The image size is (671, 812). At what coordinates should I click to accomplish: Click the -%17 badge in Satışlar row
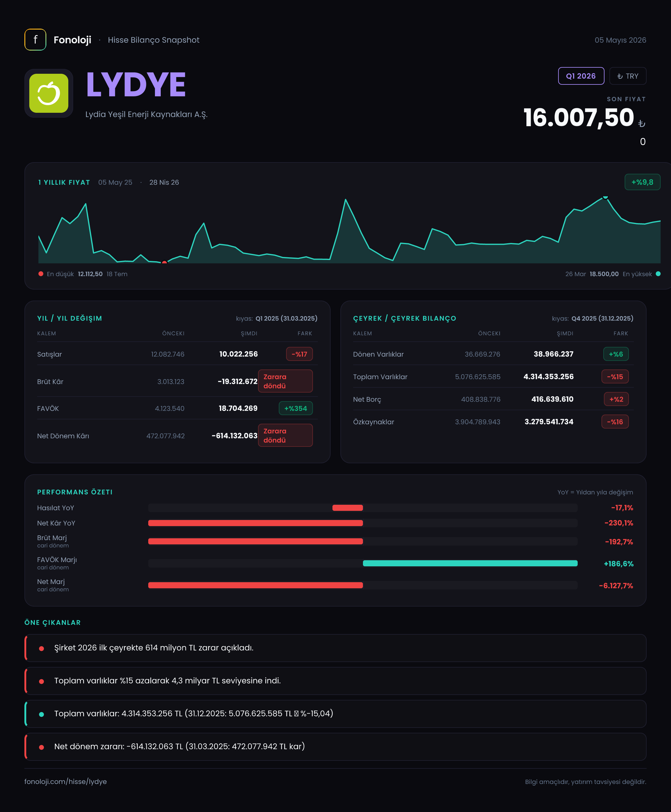click(299, 354)
